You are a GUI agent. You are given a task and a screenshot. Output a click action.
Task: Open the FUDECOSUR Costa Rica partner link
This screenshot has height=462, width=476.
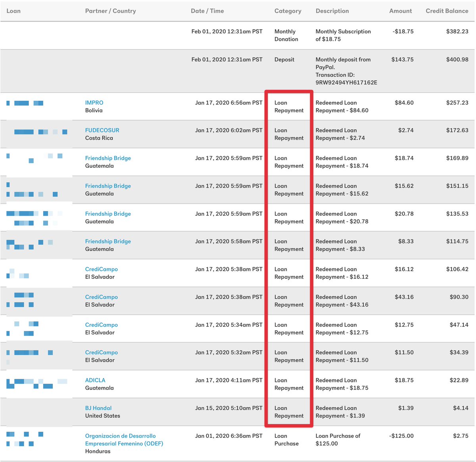pyautogui.click(x=102, y=130)
